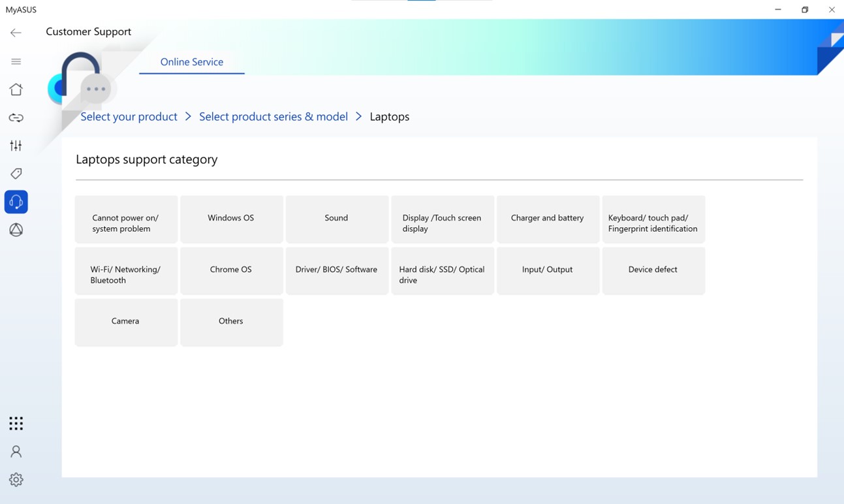Open the AppDeals triangle icon

tap(16, 230)
